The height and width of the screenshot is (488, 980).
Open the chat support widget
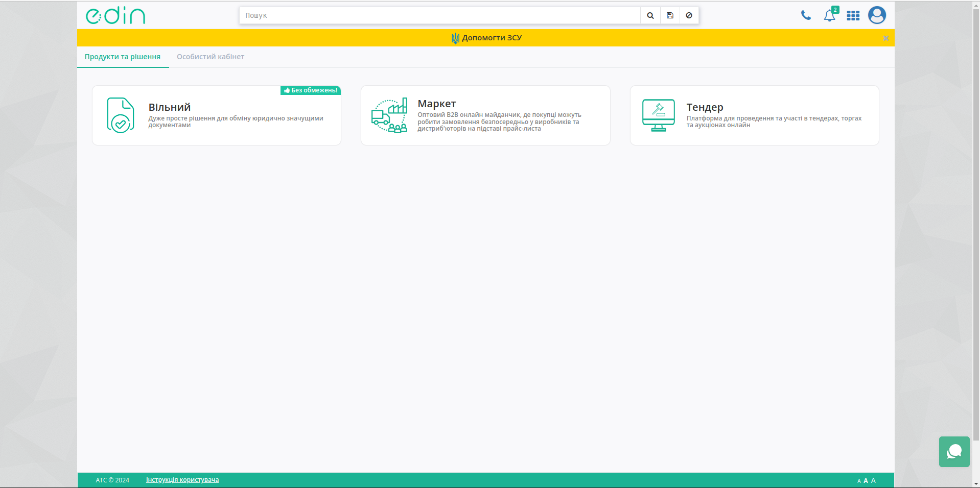point(954,452)
